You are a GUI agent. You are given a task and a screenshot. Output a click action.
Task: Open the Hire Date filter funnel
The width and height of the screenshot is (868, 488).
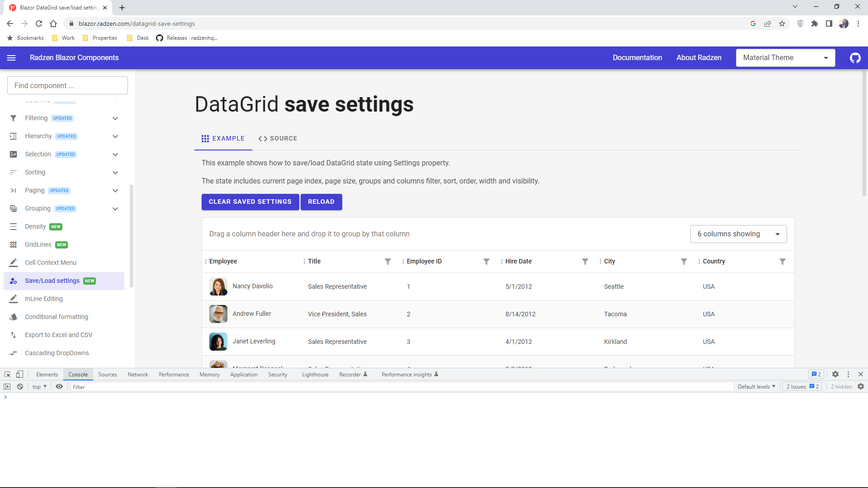coord(585,261)
